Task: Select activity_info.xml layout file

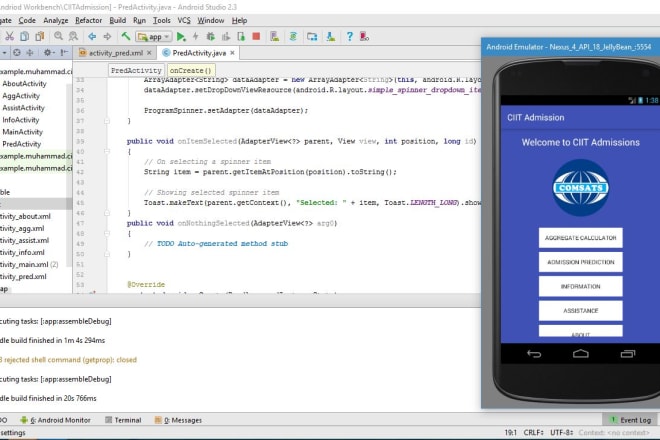Action: [22, 253]
